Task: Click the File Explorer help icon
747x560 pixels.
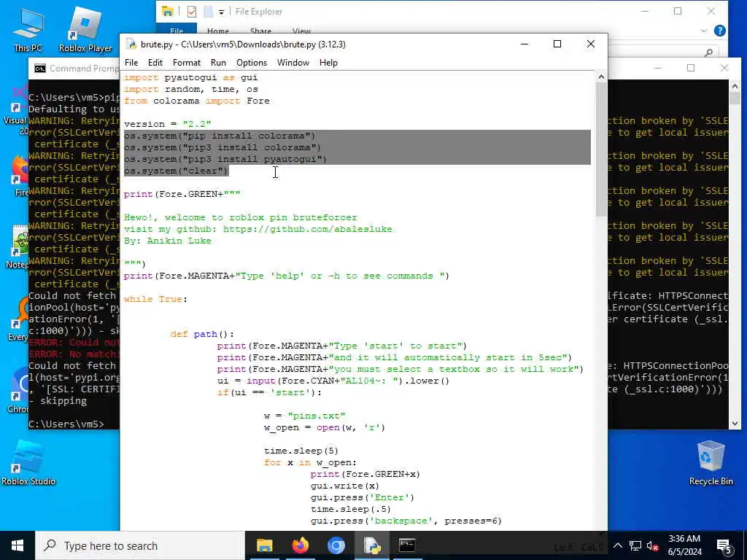Action: (x=720, y=31)
